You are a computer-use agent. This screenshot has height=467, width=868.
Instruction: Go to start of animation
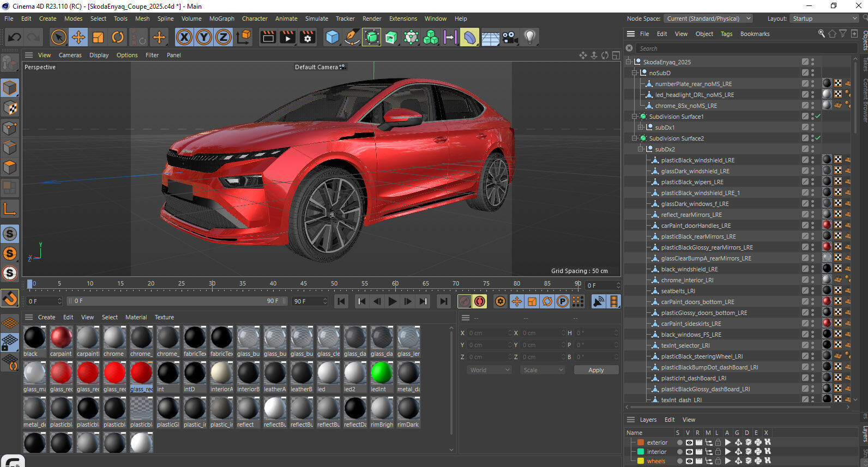coord(341,301)
